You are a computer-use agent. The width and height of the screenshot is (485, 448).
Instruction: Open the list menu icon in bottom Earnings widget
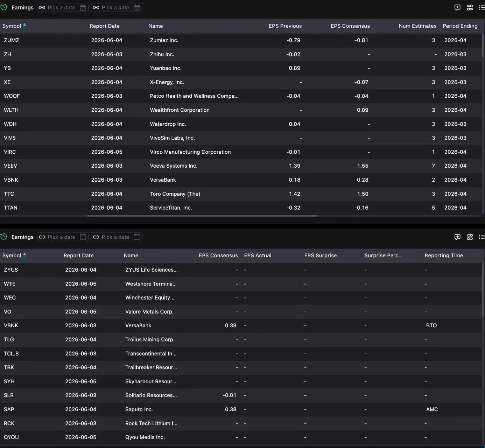coord(482,237)
